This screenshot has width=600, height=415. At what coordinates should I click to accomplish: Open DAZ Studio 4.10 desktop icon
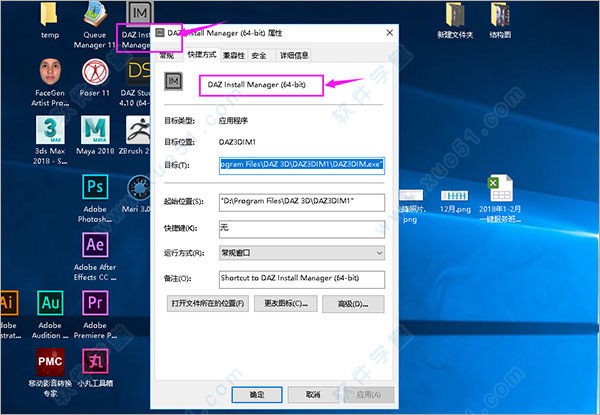[x=137, y=81]
